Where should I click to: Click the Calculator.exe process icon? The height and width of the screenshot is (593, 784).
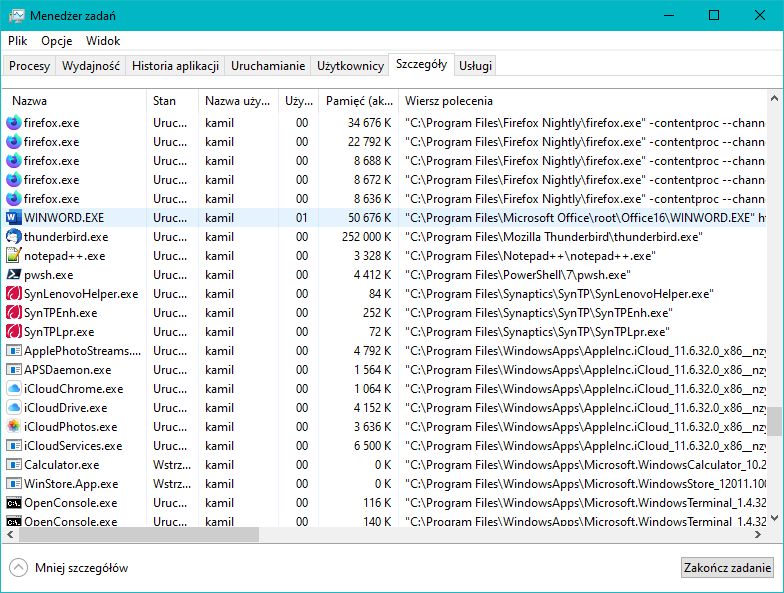click(x=14, y=464)
